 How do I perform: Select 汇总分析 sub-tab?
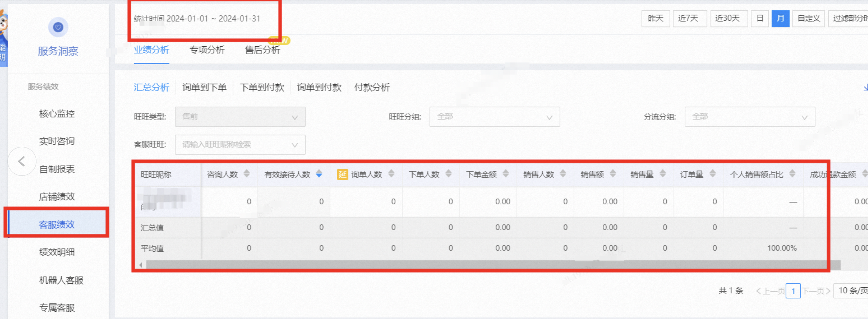coord(151,88)
